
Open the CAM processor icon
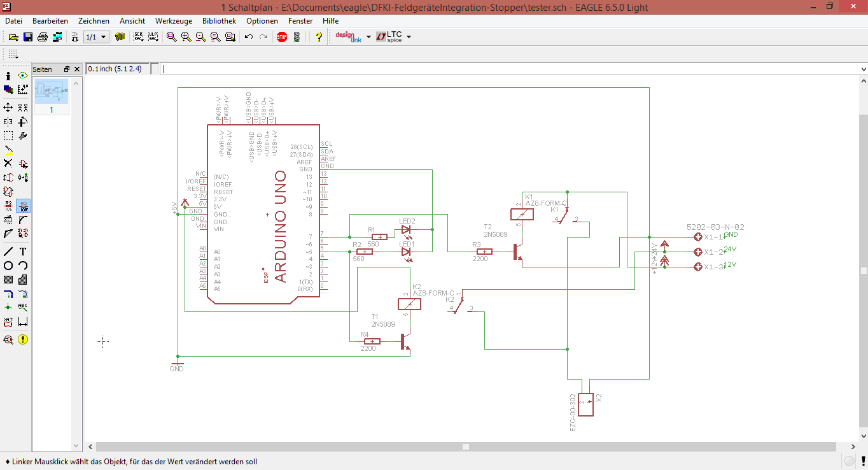(57, 37)
